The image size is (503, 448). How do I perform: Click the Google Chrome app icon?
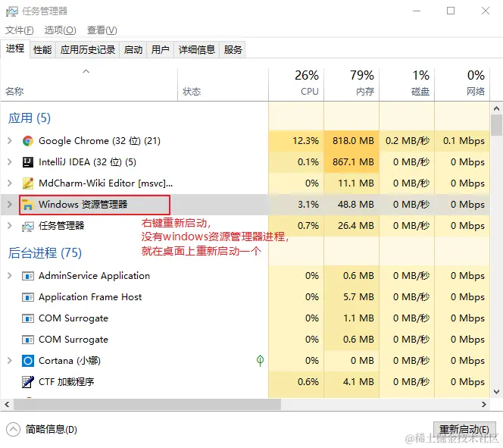click(28, 141)
